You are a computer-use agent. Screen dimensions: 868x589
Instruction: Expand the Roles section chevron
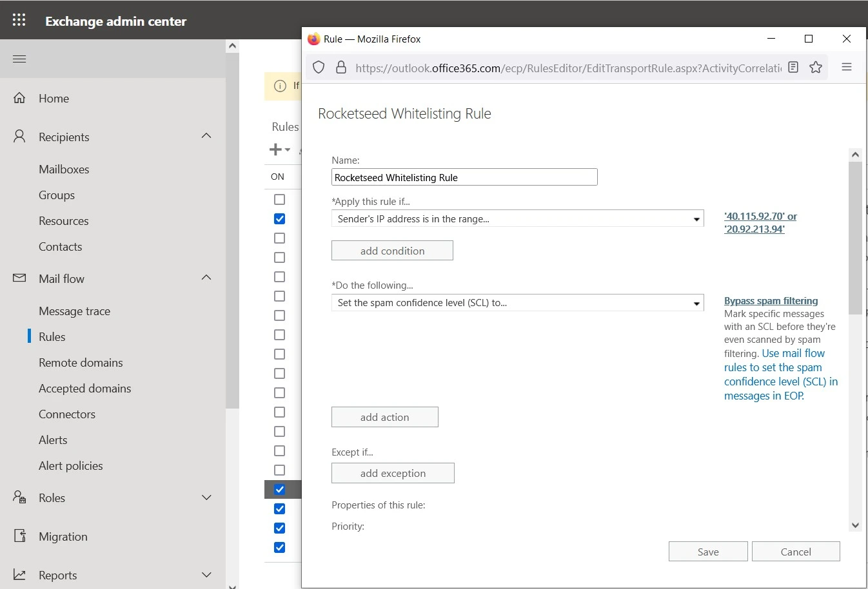coord(206,497)
